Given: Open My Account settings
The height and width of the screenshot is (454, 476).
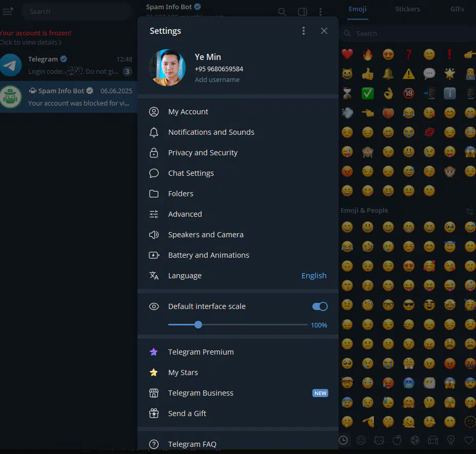Looking at the screenshot, I should (x=237, y=112).
